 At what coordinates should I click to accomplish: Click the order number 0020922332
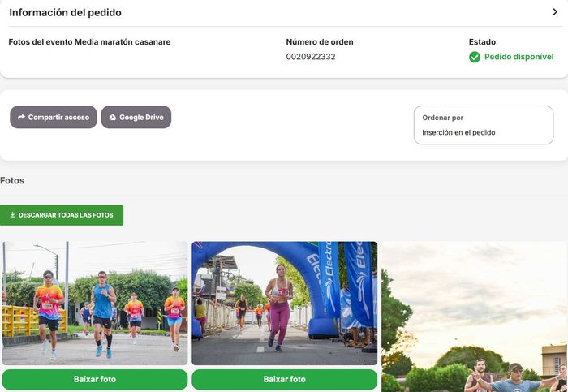[x=311, y=58]
